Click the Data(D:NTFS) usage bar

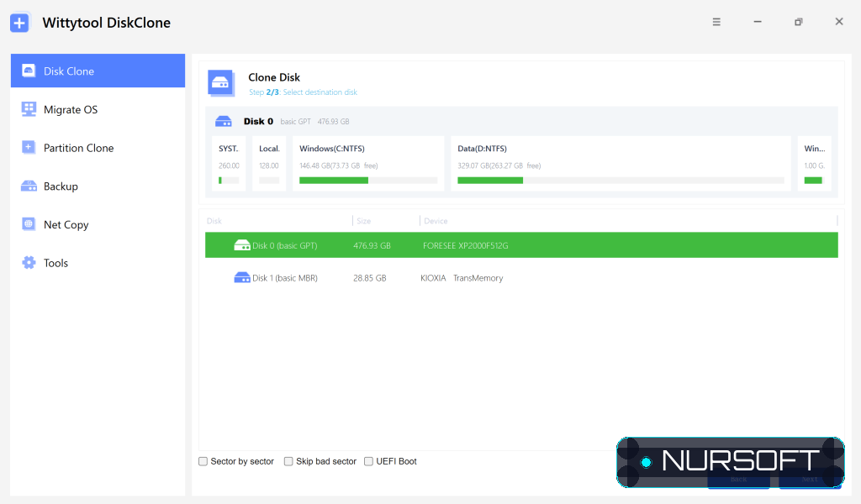point(621,181)
